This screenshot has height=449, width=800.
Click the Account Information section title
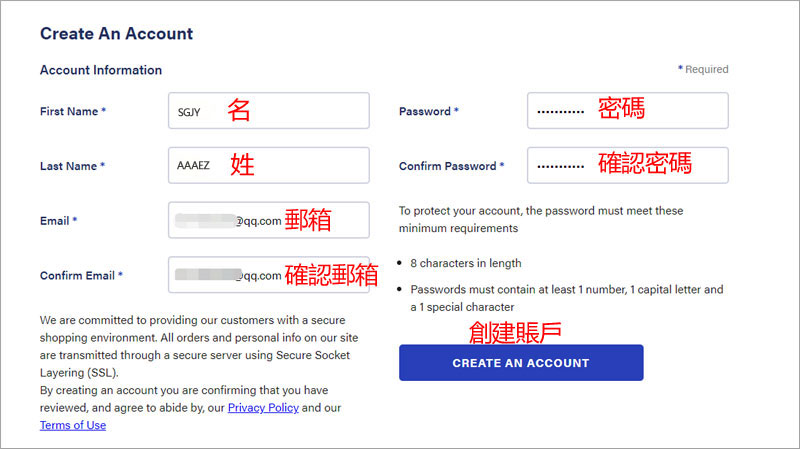point(100,70)
